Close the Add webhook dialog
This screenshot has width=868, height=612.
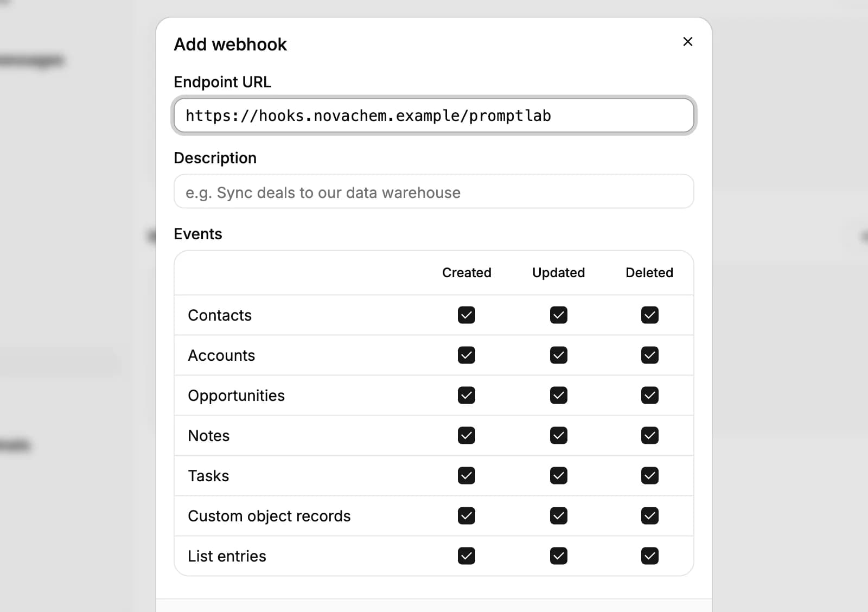[687, 42]
